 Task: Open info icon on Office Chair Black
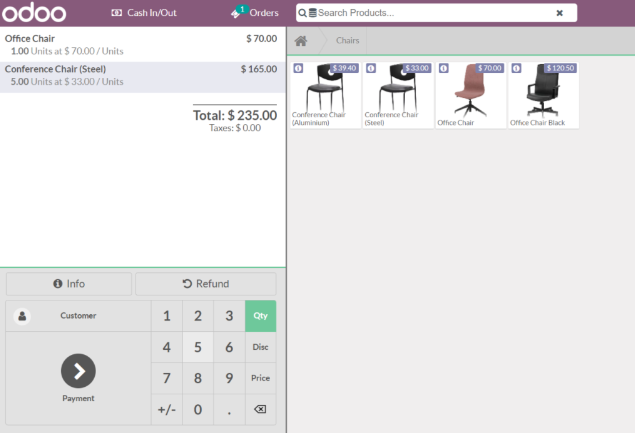(x=516, y=68)
